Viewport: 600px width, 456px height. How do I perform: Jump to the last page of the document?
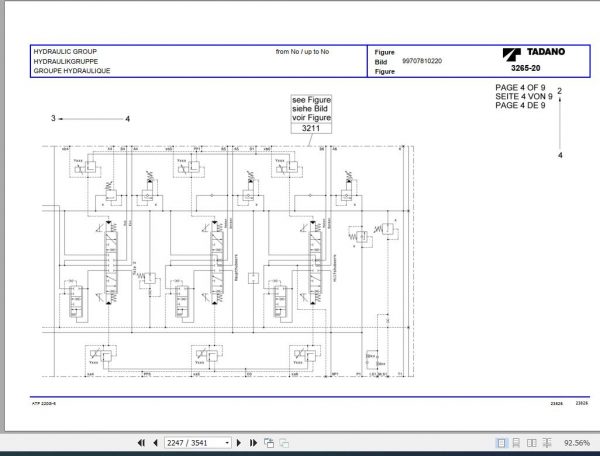[253, 443]
